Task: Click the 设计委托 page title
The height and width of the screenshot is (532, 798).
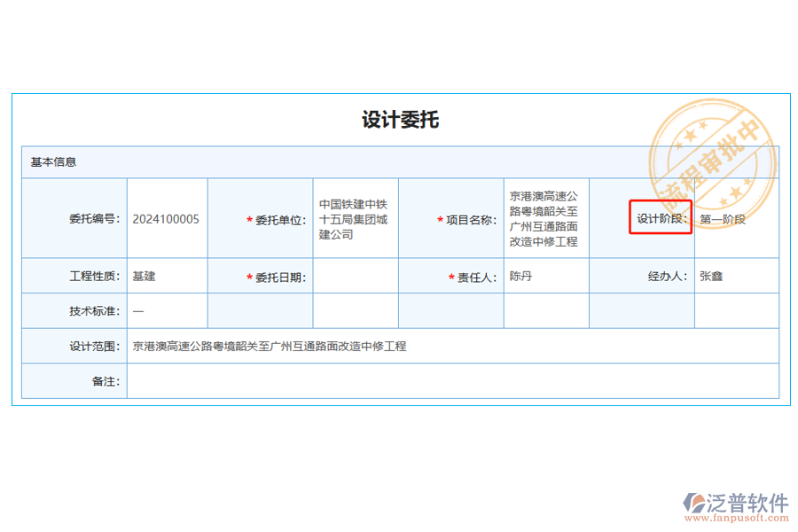Action: click(401, 120)
